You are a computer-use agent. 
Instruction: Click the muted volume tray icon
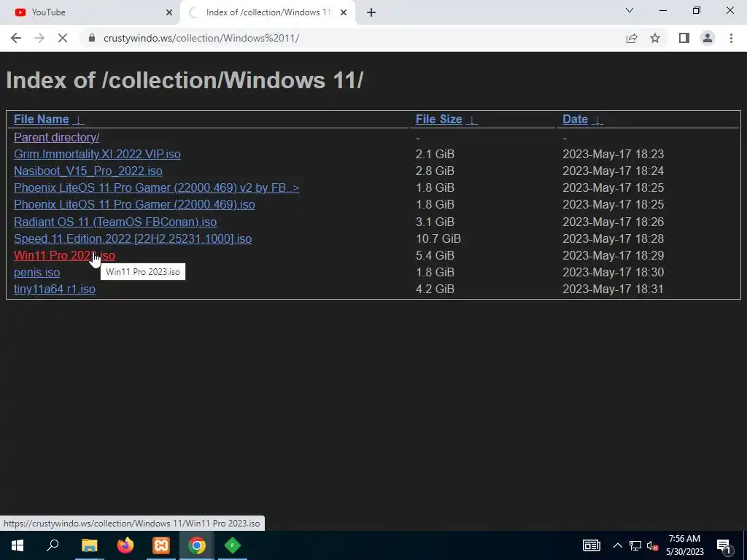click(652, 545)
